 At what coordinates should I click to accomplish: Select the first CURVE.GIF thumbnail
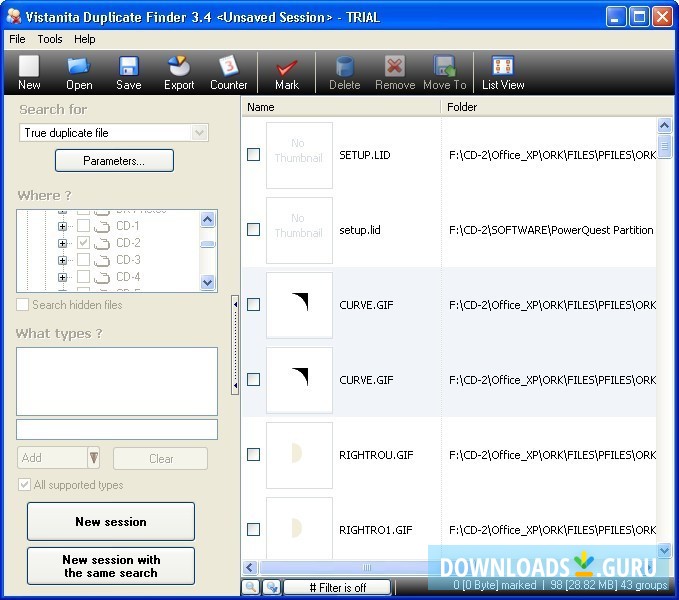coord(299,305)
